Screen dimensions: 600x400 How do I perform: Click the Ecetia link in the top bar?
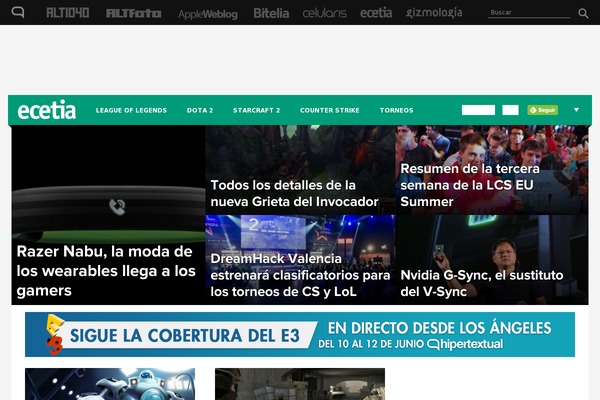(x=376, y=13)
